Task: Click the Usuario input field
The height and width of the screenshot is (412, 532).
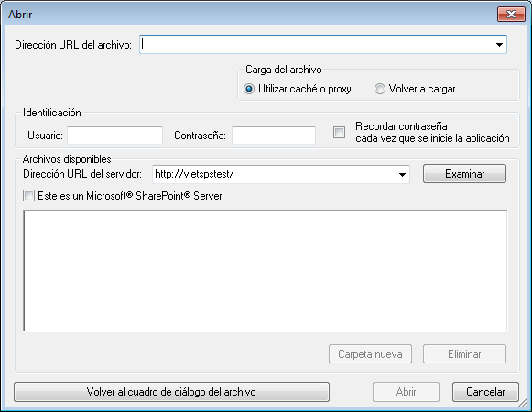Action: [115, 136]
